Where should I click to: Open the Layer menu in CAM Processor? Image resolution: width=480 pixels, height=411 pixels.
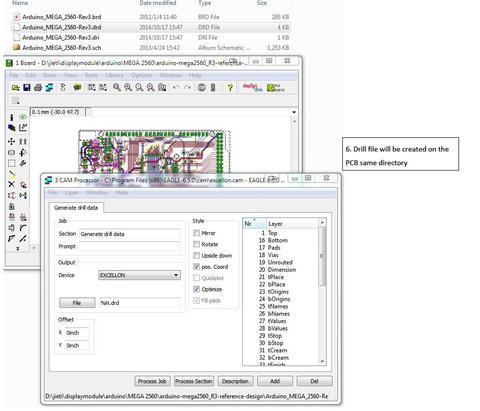tap(72, 193)
